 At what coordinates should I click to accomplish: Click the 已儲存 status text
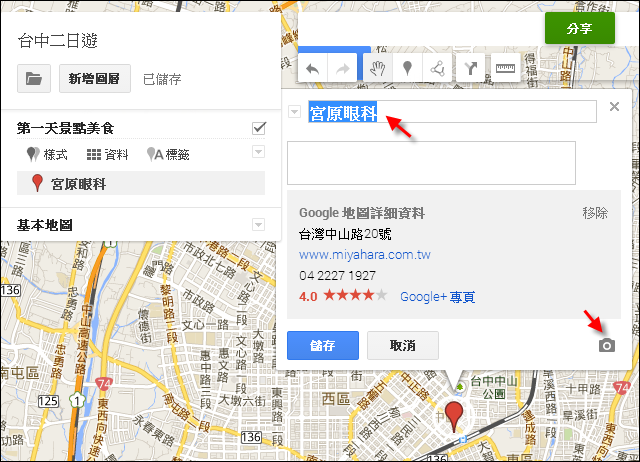(162, 79)
